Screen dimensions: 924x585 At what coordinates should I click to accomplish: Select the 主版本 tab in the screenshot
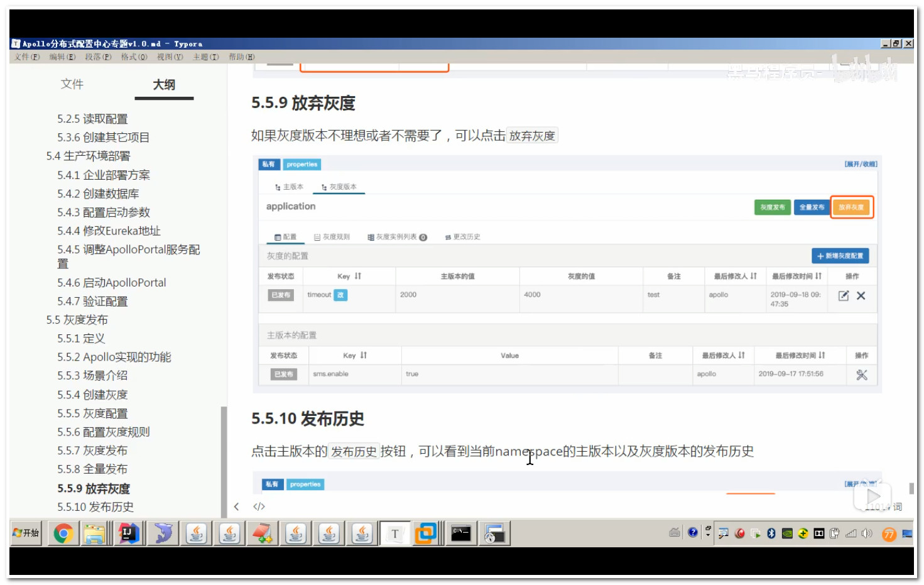(x=289, y=187)
